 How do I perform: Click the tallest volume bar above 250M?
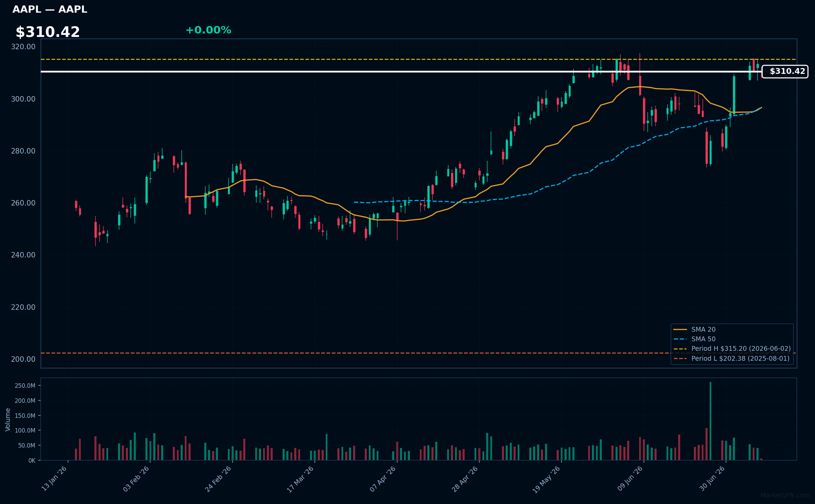(710, 421)
